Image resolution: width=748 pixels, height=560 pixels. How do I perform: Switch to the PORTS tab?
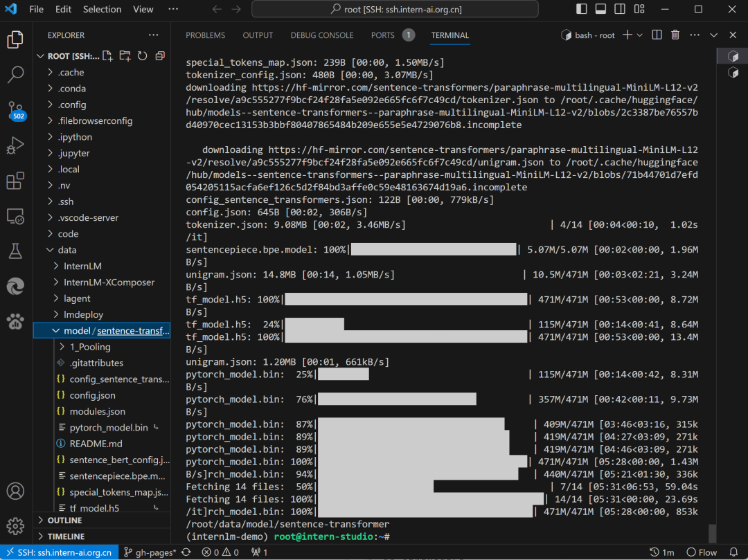pos(393,35)
